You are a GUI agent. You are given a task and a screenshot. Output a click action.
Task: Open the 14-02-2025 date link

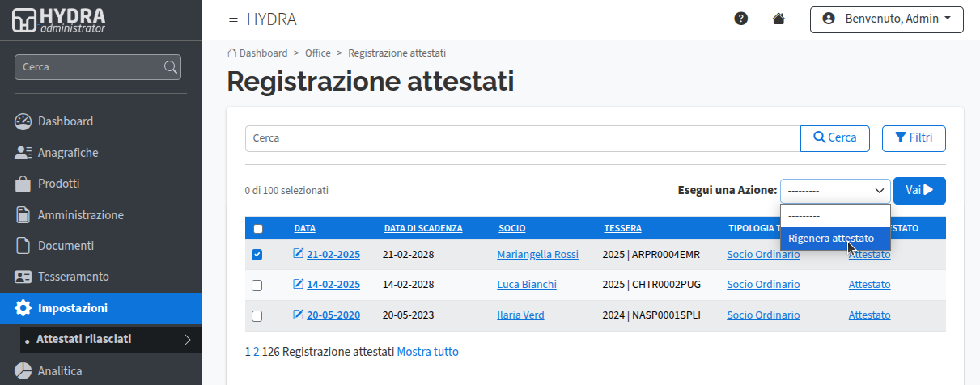pyautogui.click(x=333, y=284)
